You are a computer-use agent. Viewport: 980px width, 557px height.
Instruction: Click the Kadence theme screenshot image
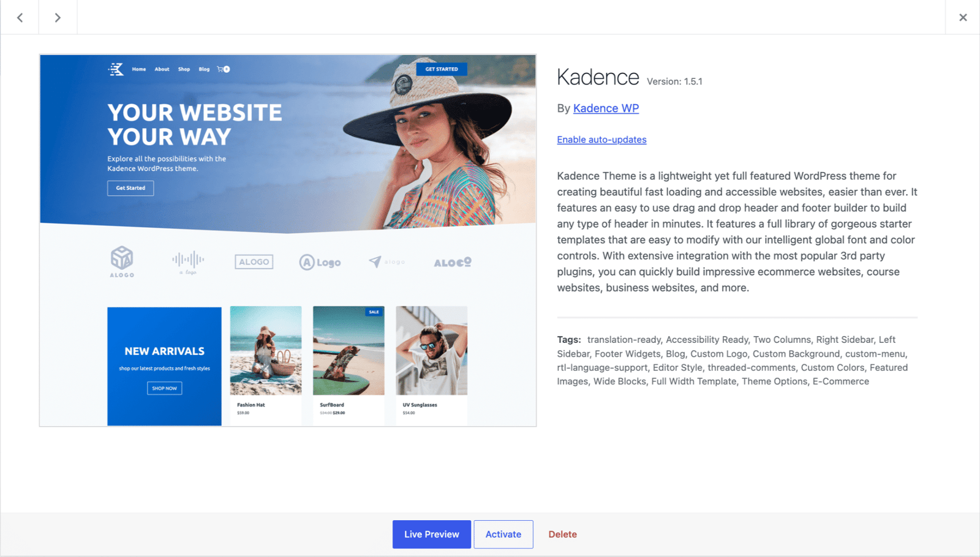(288, 241)
